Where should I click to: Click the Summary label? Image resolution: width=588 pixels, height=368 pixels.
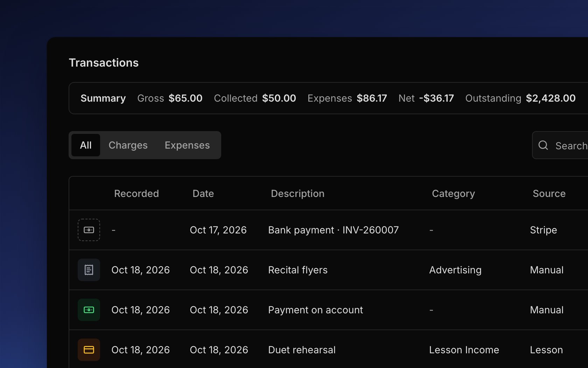tap(103, 98)
